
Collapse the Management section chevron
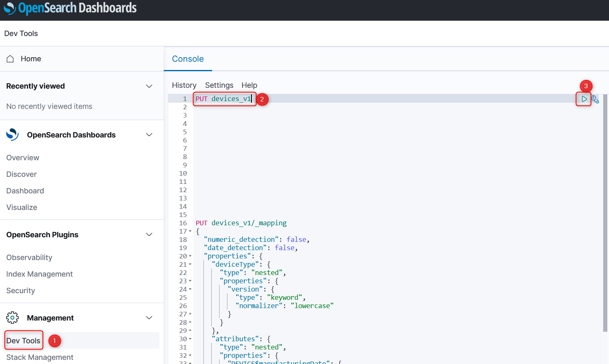pos(149,318)
